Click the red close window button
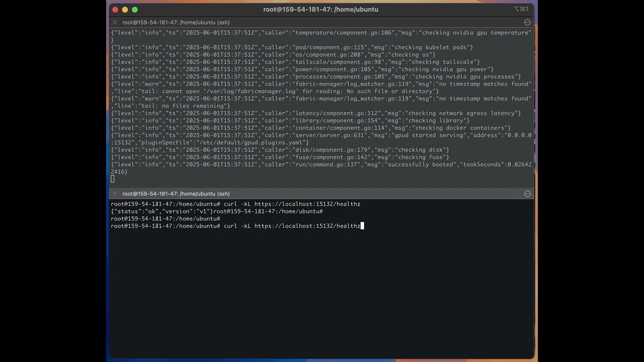The height and width of the screenshot is (362, 644). click(115, 10)
